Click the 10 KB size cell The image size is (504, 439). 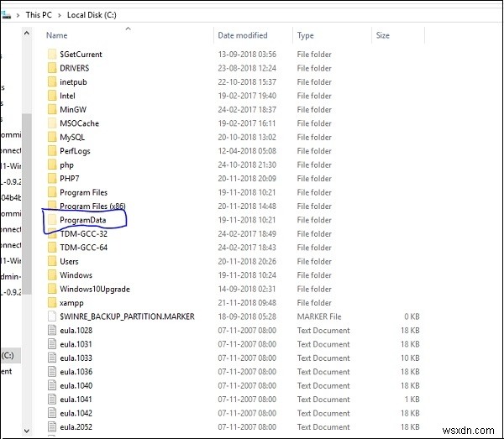(x=410, y=358)
